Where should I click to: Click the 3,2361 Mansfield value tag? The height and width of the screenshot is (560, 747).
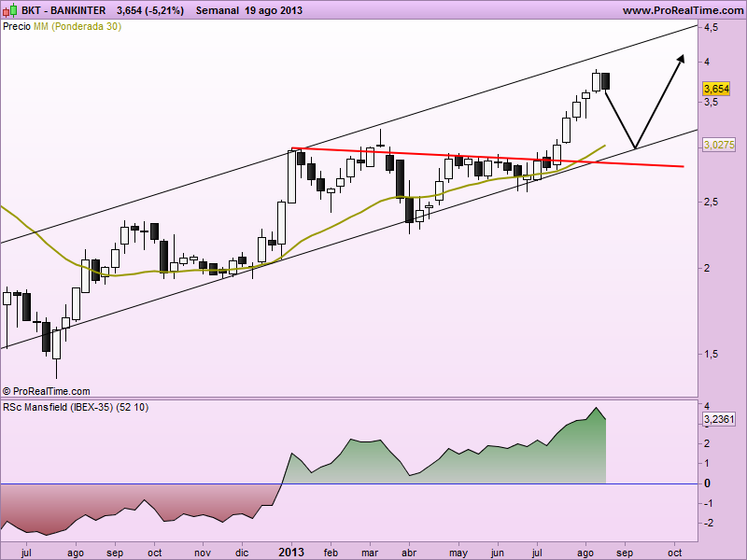coord(719,419)
